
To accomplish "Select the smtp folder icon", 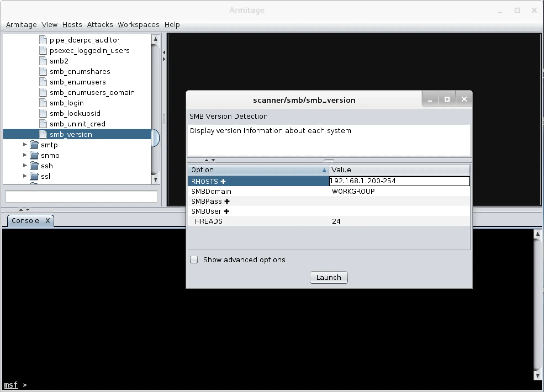I will (x=34, y=145).
